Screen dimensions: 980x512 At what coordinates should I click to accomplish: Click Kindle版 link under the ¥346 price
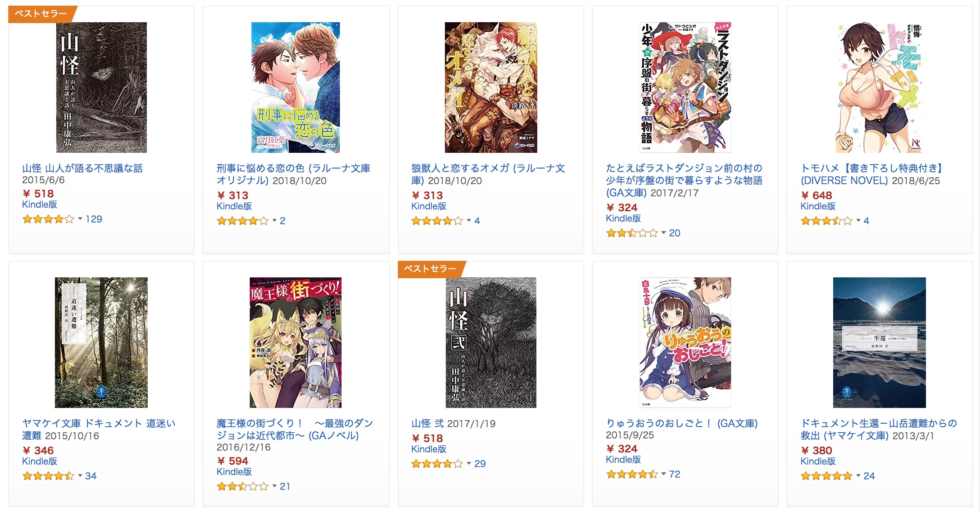[40, 461]
